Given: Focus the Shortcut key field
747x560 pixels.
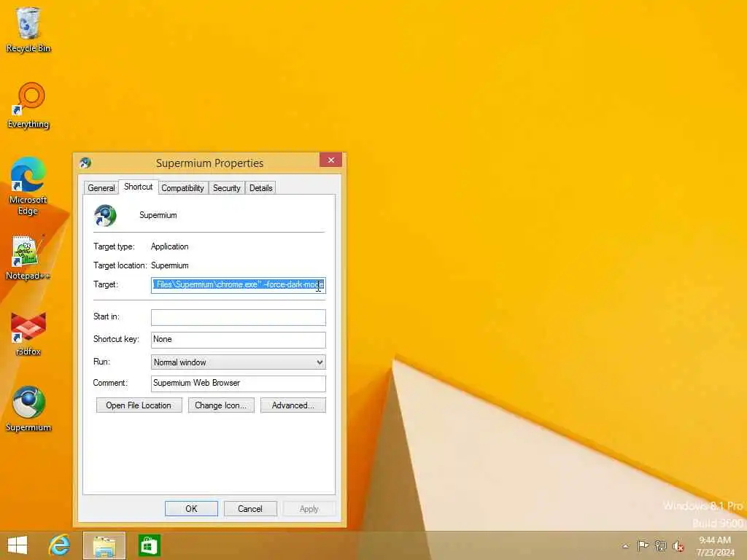Looking at the screenshot, I should tap(239, 340).
